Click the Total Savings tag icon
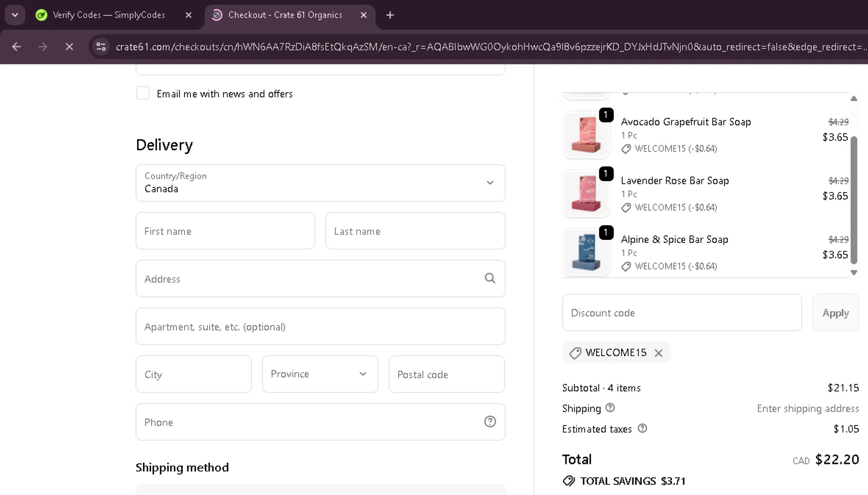This screenshot has height=495, width=868. [569, 481]
